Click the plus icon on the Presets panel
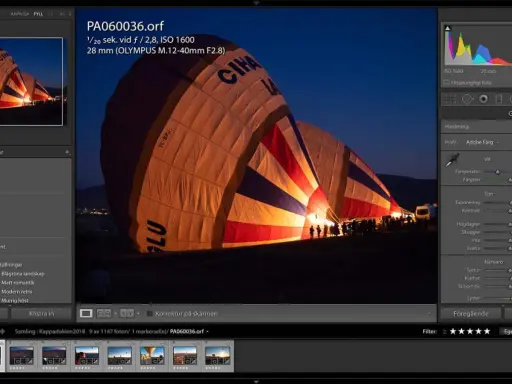 [x=67, y=152]
